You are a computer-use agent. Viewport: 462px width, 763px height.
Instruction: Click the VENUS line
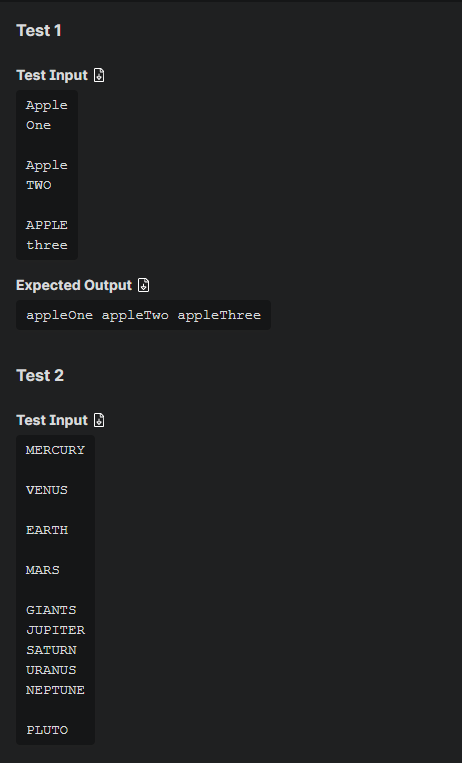pyautogui.click(x=47, y=490)
